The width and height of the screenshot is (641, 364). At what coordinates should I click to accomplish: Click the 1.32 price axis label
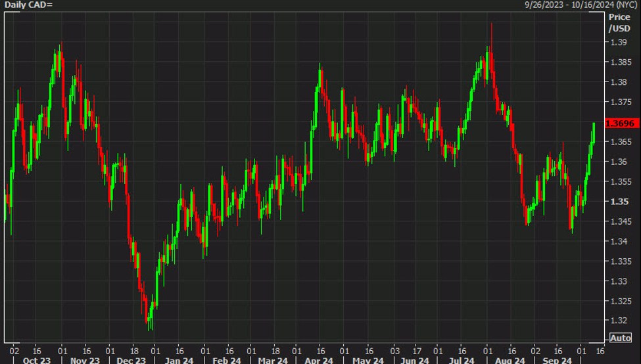coord(619,321)
